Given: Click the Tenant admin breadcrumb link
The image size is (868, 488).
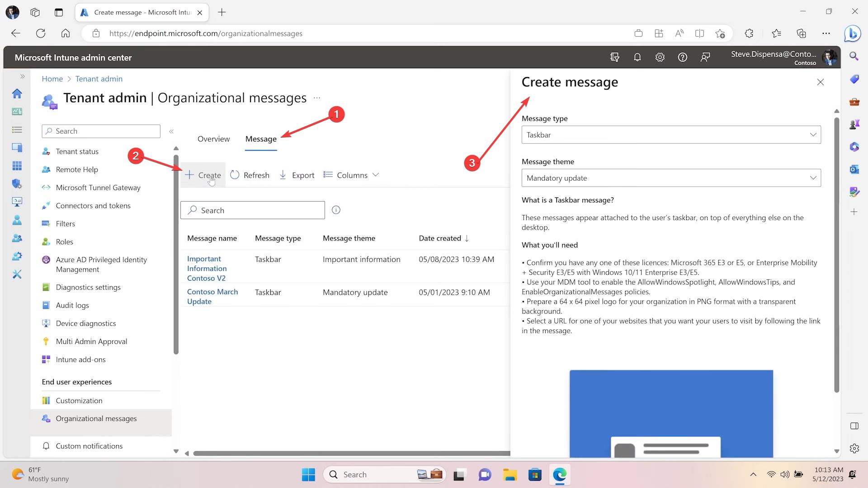Looking at the screenshot, I should [99, 79].
